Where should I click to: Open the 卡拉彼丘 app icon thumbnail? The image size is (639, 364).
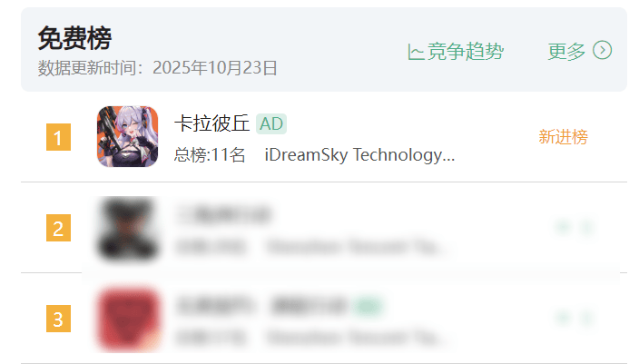tap(128, 136)
